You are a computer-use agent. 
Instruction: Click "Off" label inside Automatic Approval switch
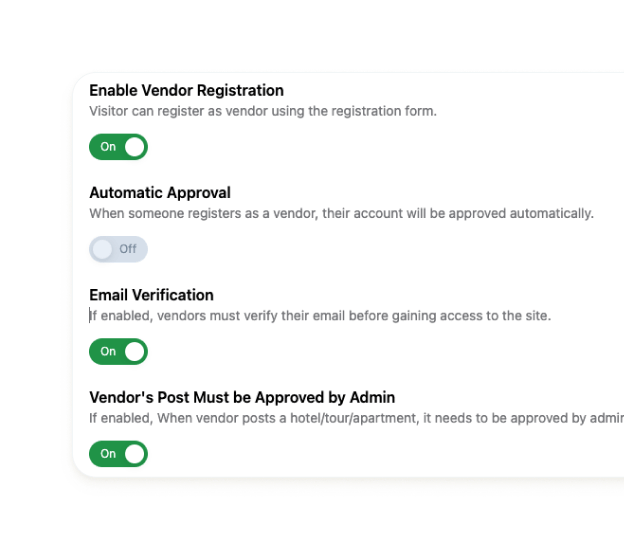[128, 249]
